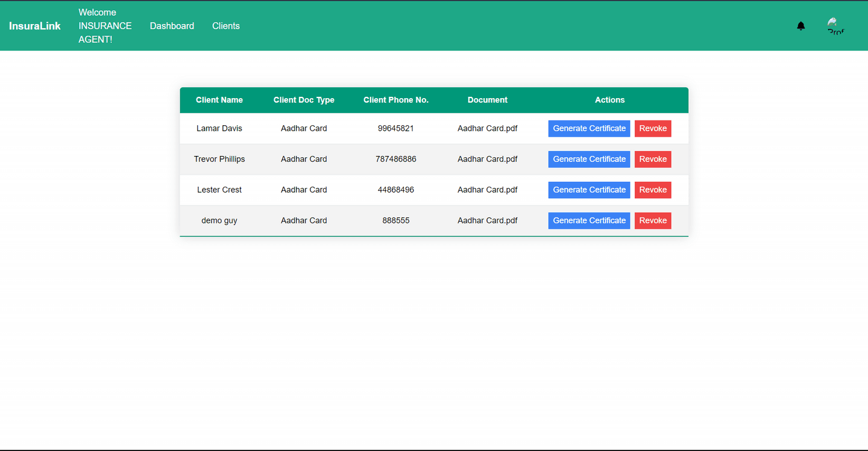The height and width of the screenshot is (451, 868).
Task: Click the Client Doc Type column header
Action: point(304,100)
